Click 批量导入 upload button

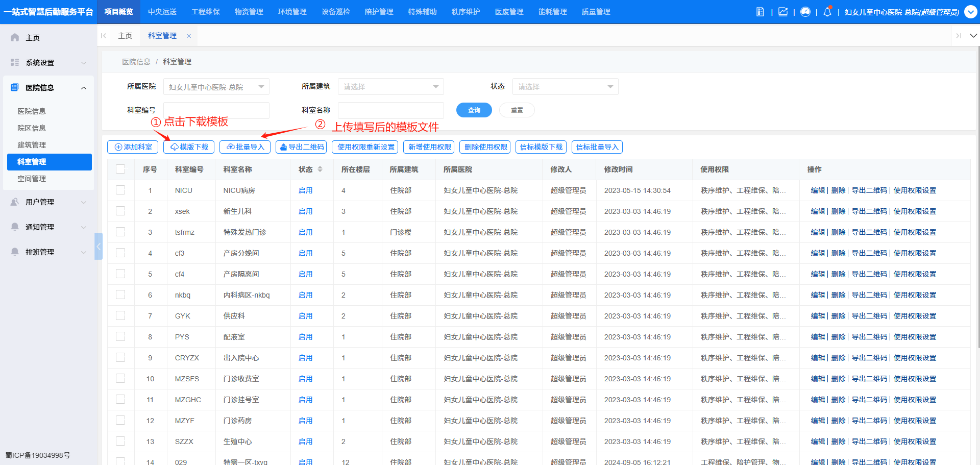point(245,147)
